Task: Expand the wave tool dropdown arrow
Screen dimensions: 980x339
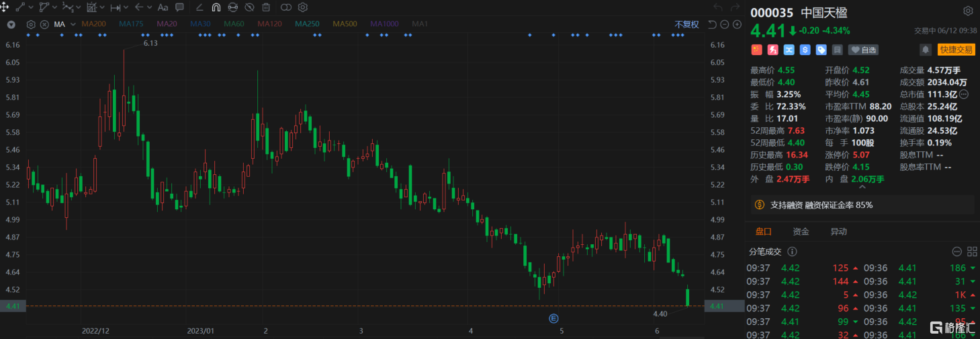Action: coord(79,7)
